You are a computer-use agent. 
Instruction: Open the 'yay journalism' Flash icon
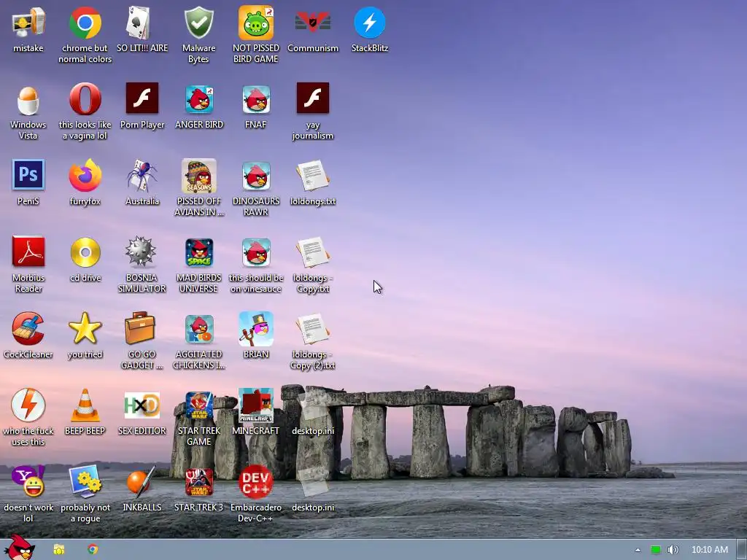(x=312, y=112)
